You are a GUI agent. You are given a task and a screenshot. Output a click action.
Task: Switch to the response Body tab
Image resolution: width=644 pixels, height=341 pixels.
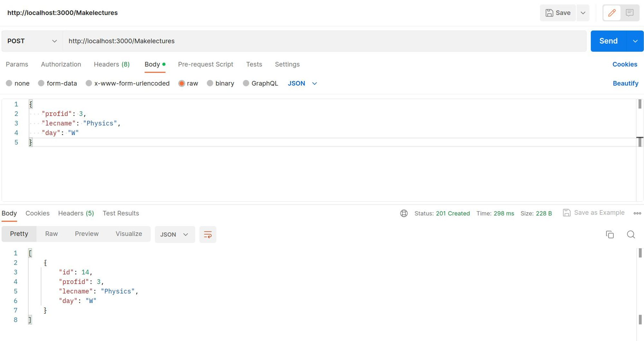[x=9, y=213]
